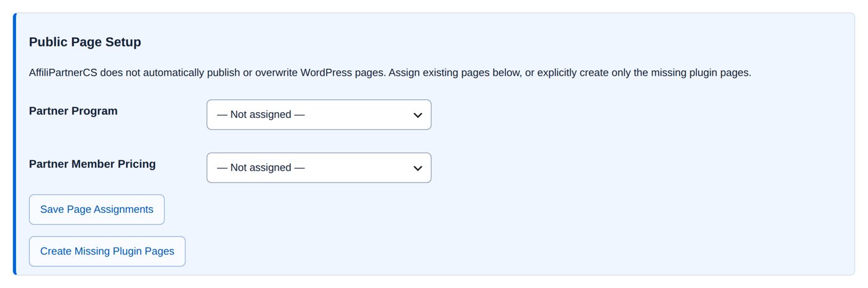
Task: Open the Partner Program page dropdown
Action: coord(319,115)
